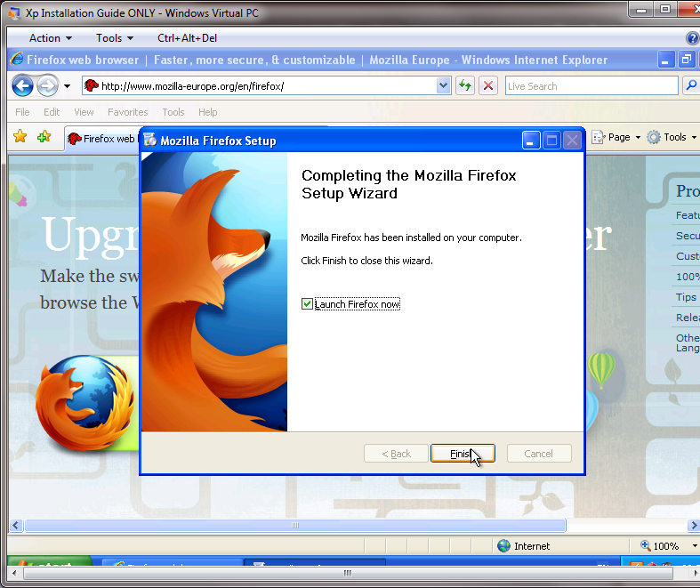The width and height of the screenshot is (700, 588).
Task: Click Cancel in the Firefox Setup dialog
Action: coord(539,454)
